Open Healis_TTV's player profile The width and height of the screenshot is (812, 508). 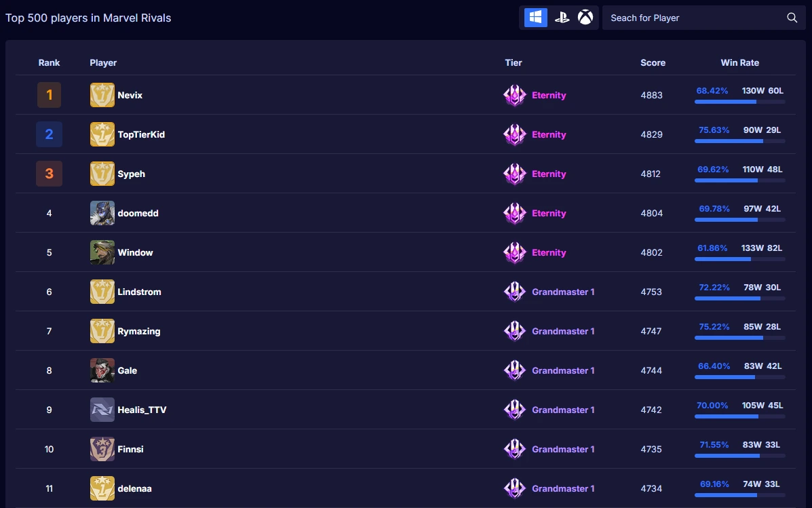142,410
